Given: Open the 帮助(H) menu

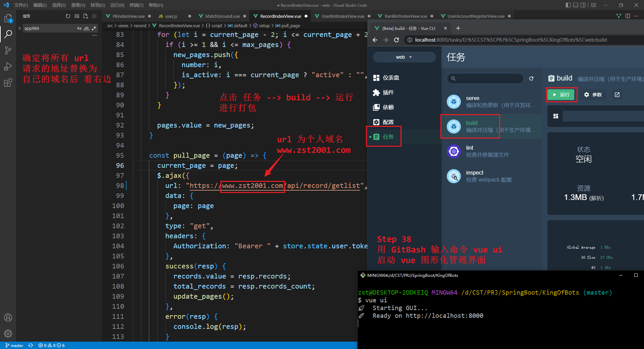Looking at the screenshot, I should 156,5.
